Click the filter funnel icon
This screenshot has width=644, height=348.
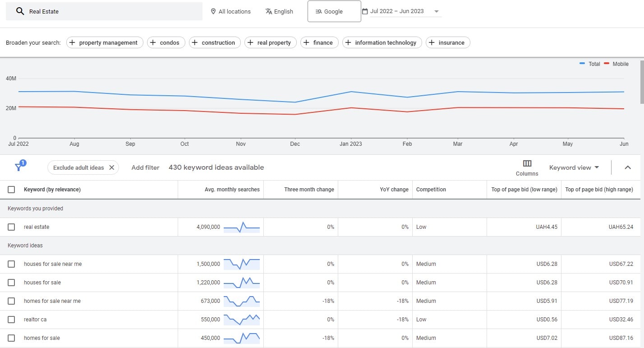coord(19,167)
